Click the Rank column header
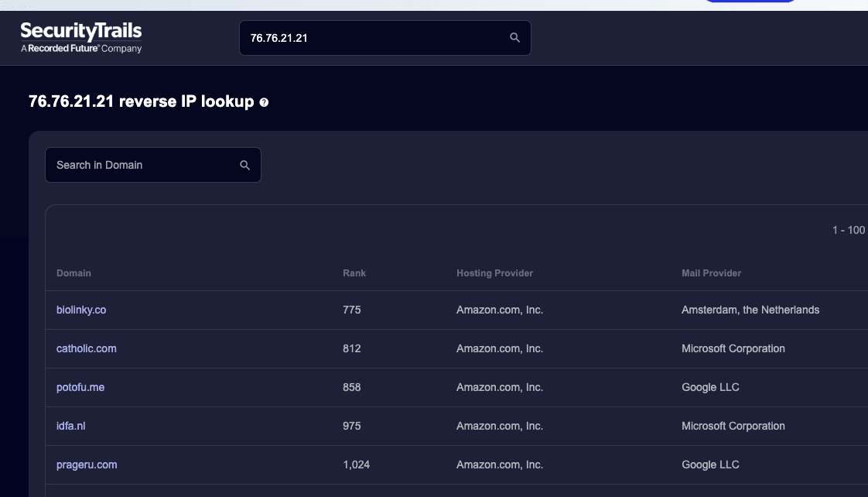This screenshot has width=868, height=497. [354, 273]
